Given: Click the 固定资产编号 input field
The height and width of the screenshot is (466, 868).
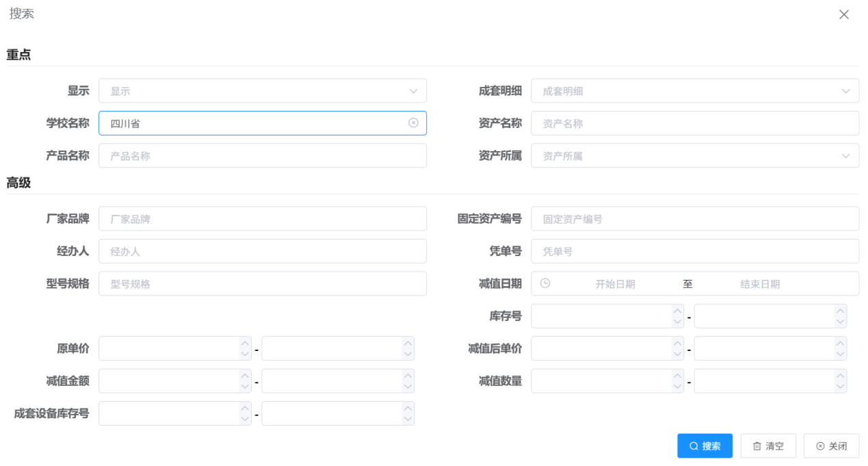Looking at the screenshot, I should coord(694,220).
